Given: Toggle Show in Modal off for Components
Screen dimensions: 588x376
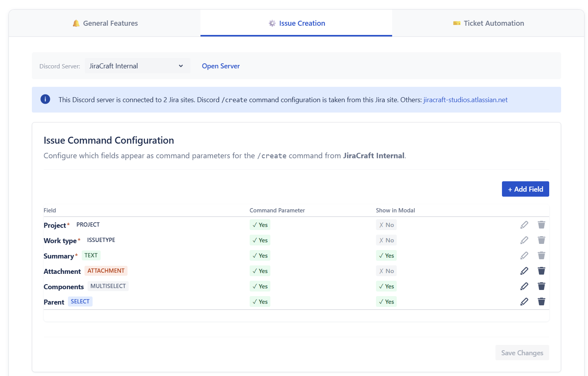Looking at the screenshot, I should [386, 286].
